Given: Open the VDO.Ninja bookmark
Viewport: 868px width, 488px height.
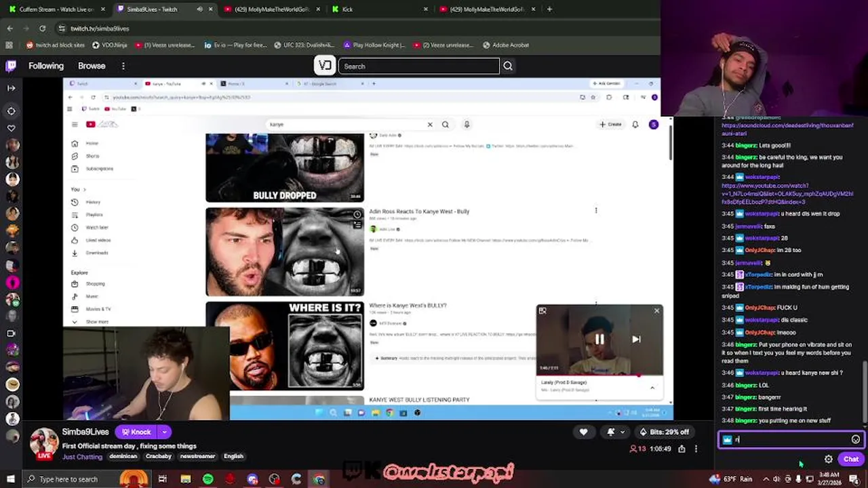Looking at the screenshot, I should coord(110,45).
